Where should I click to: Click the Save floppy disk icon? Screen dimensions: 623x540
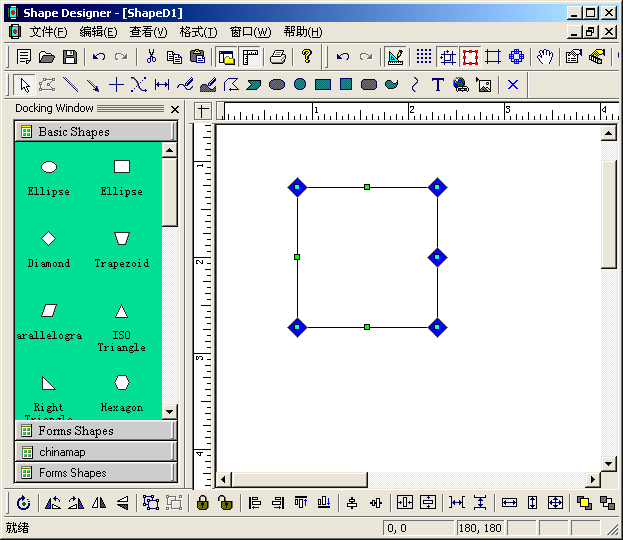[70, 57]
